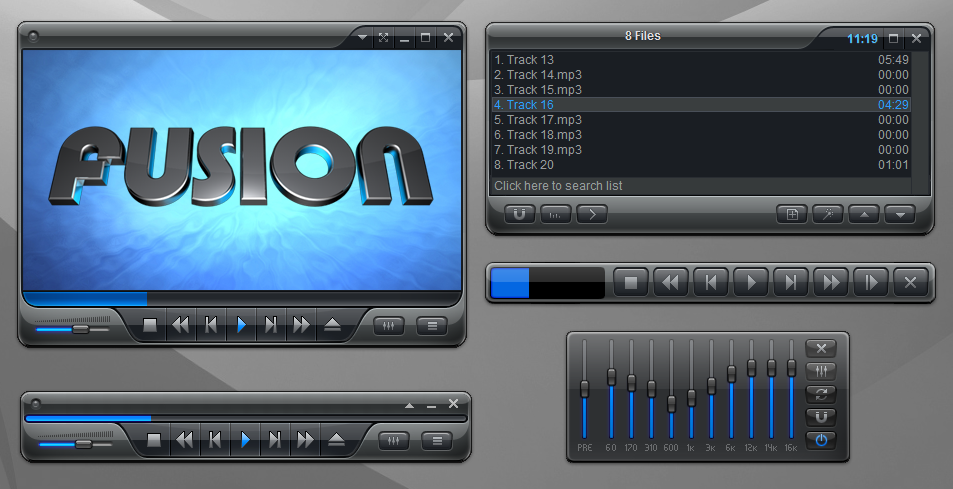This screenshot has height=489, width=953.
Task: Click play in the toolbar player
Action: (751, 282)
